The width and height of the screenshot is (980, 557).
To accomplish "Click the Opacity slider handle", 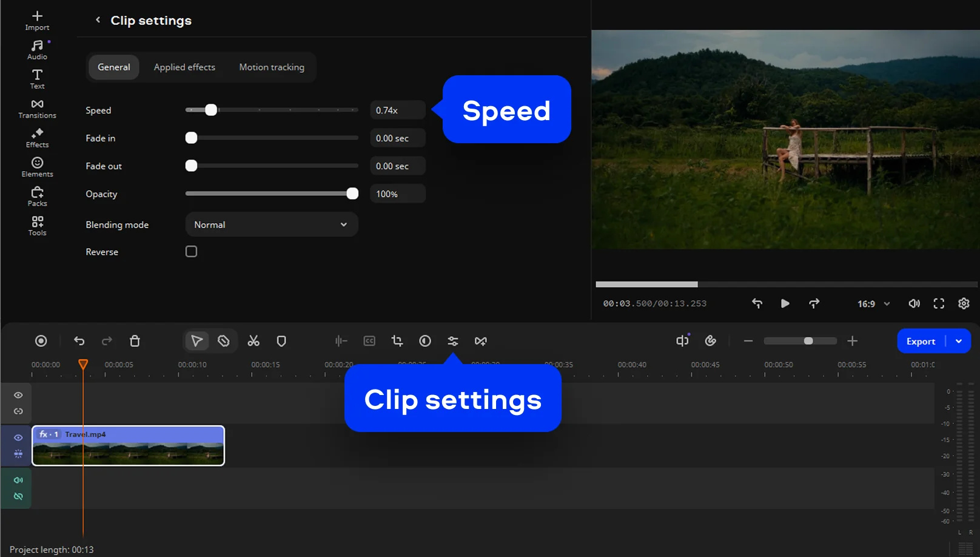I will pos(352,194).
